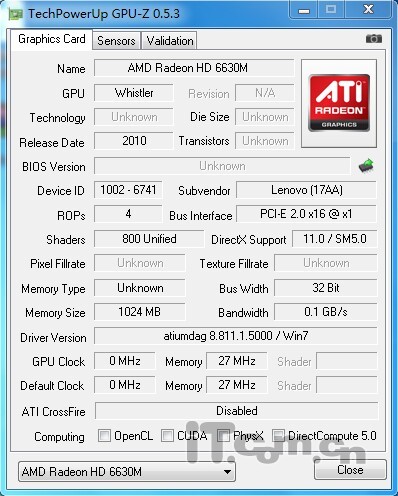Click the GPU Clock row Shader field
This screenshot has height=496, width=398.
pos(347,361)
